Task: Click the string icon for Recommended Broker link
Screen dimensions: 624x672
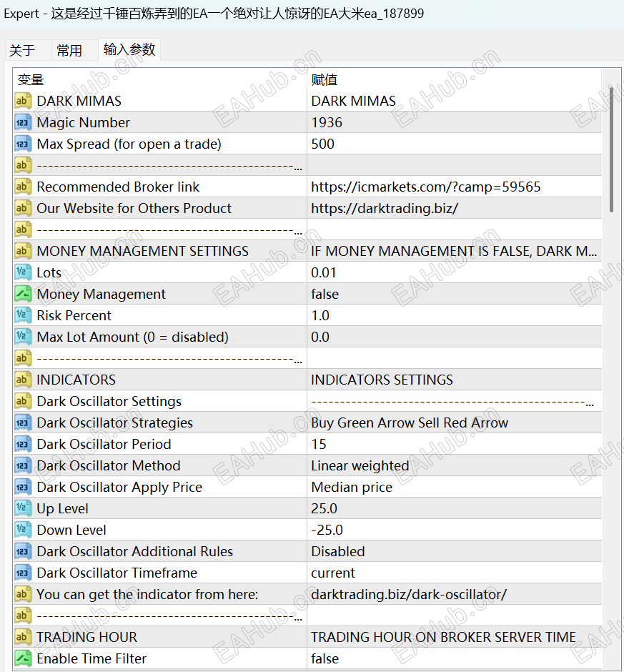Action: click(x=23, y=187)
